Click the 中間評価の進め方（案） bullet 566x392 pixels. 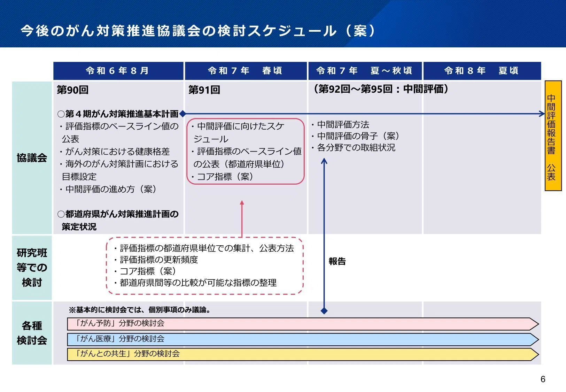point(108,189)
